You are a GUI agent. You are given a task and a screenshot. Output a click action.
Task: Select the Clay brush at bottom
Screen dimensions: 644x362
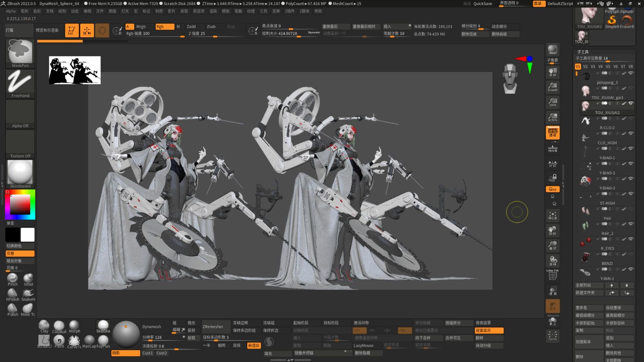[x=44, y=327]
